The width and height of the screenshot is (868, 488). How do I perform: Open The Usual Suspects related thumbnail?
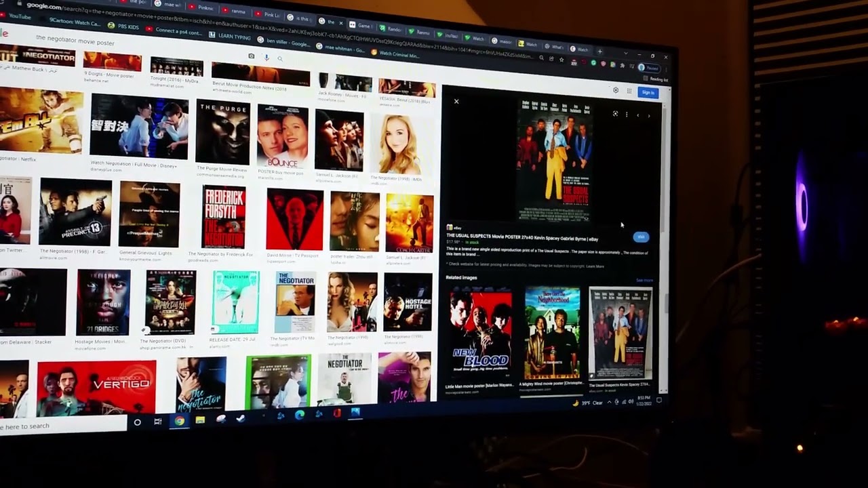coord(620,334)
